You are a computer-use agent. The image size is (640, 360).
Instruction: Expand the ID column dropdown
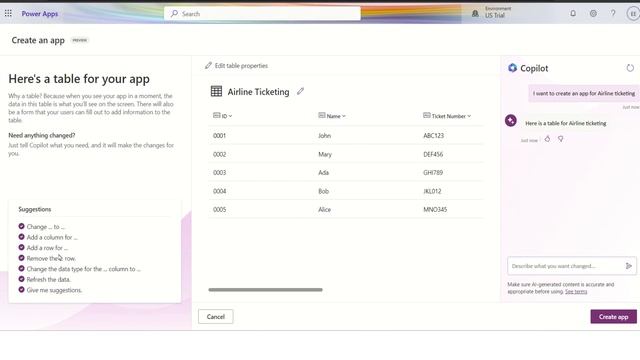point(230,116)
